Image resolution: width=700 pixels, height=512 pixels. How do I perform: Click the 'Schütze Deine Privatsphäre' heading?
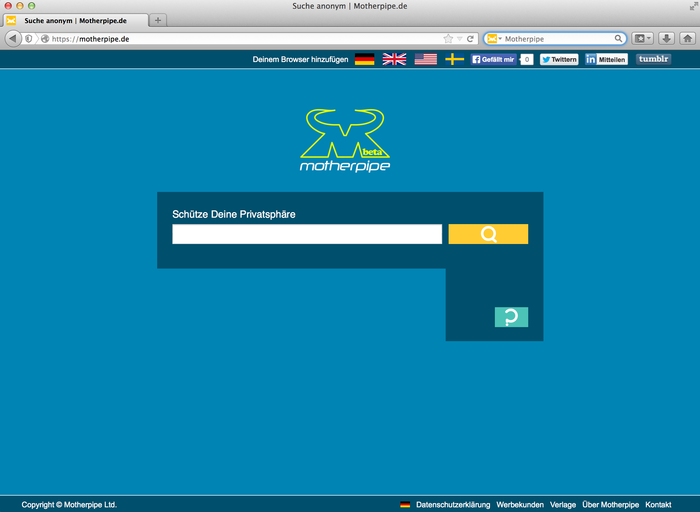233,214
